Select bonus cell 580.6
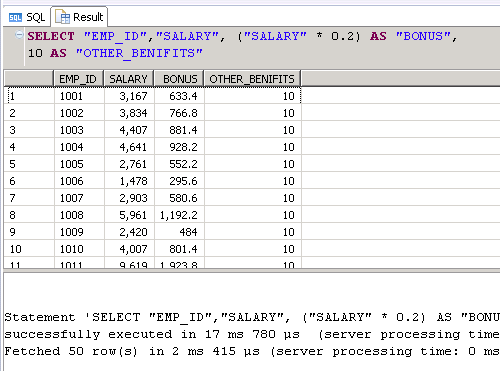 179,198
